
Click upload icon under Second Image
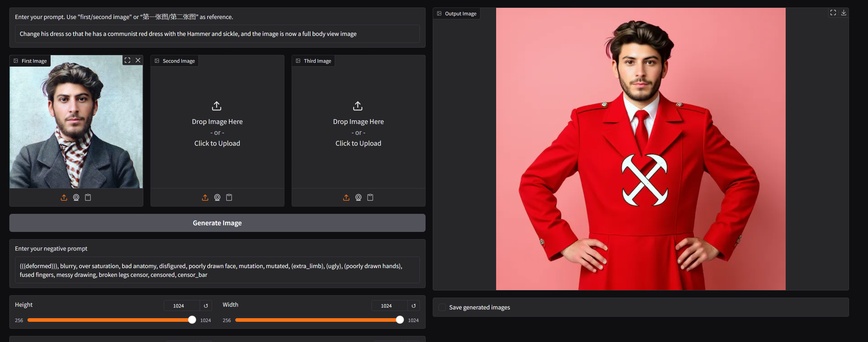coord(205,198)
